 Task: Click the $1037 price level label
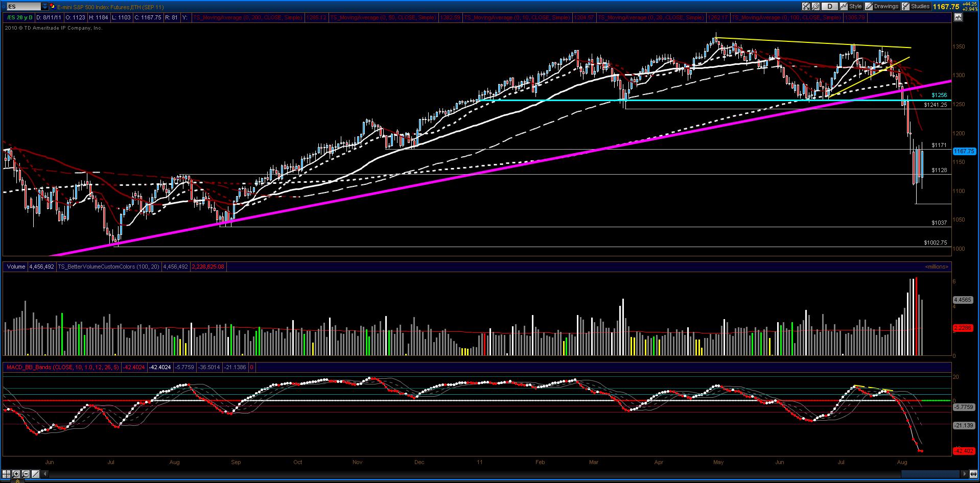939,223
